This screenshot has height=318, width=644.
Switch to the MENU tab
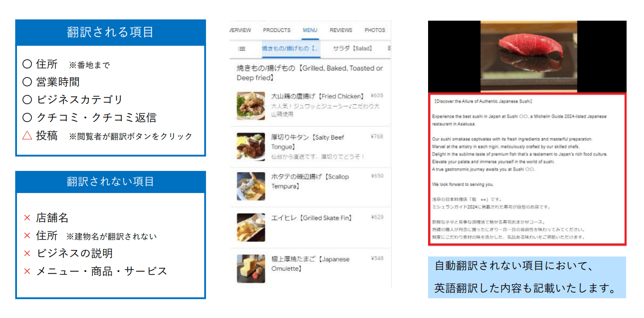pyautogui.click(x=310, y=30)
